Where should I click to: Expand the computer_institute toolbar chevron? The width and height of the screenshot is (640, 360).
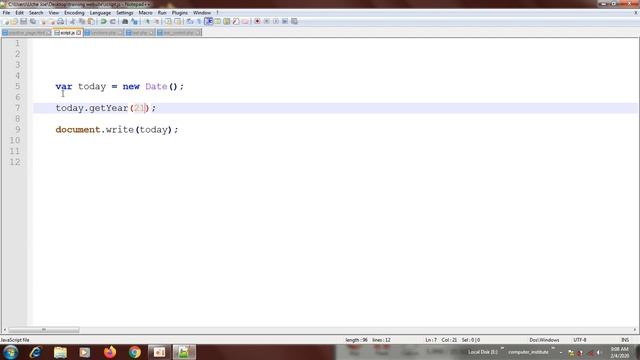tap(553, 348)
